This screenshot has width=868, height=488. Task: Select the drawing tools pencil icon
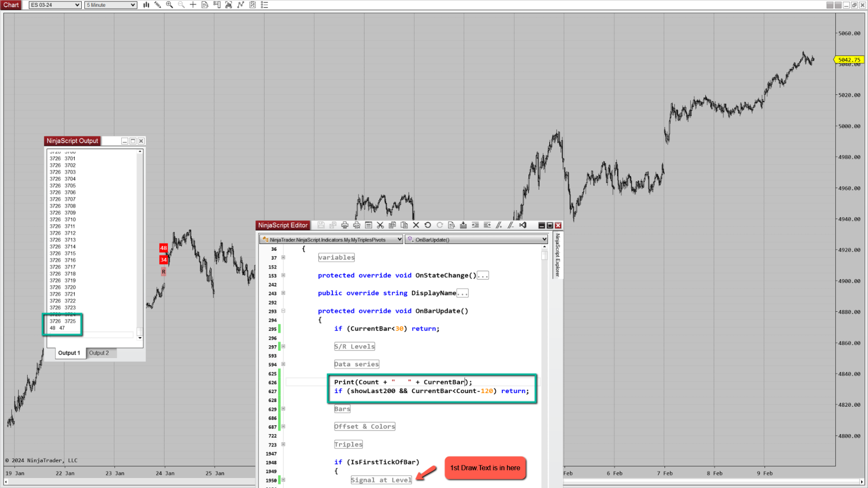click(158, 5)
